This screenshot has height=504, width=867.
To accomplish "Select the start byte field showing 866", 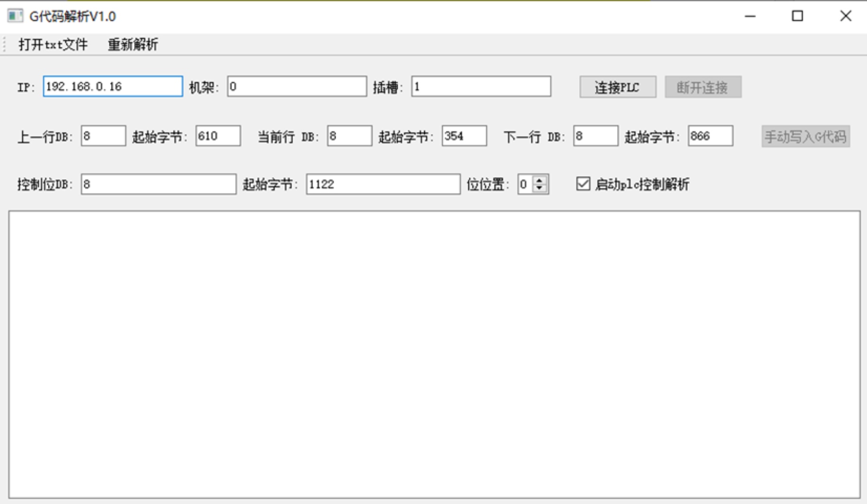I will [710, 136].
